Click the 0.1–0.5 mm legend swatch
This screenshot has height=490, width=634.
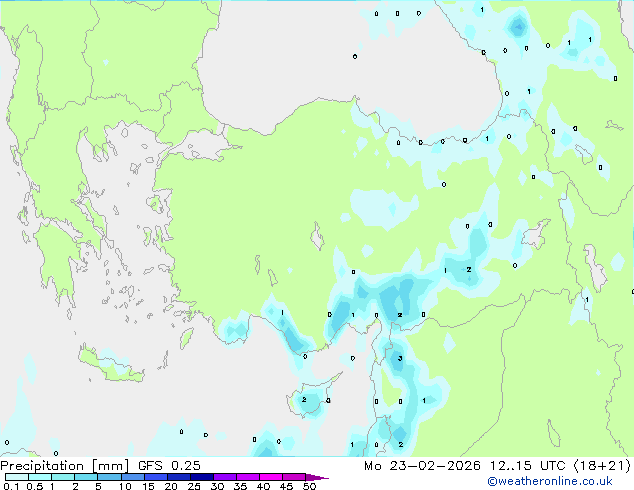[x=17, y=477]
